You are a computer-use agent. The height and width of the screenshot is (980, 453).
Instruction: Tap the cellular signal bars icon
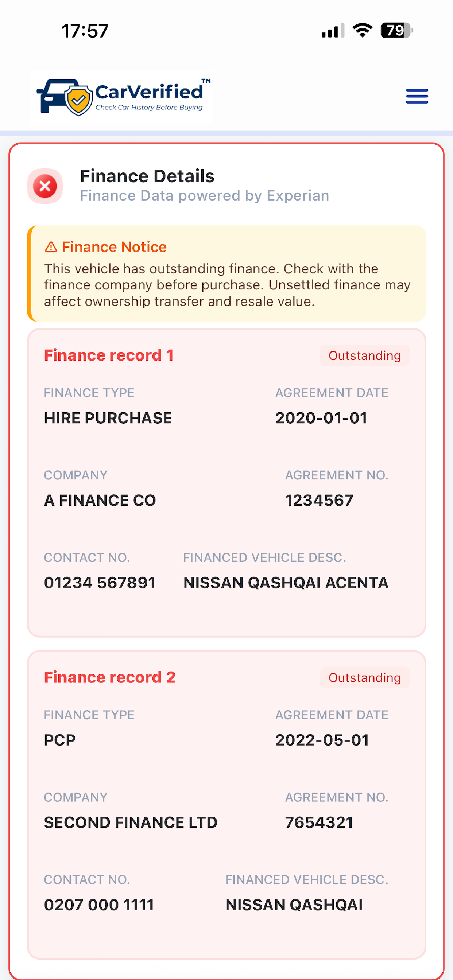coord(333,30)
